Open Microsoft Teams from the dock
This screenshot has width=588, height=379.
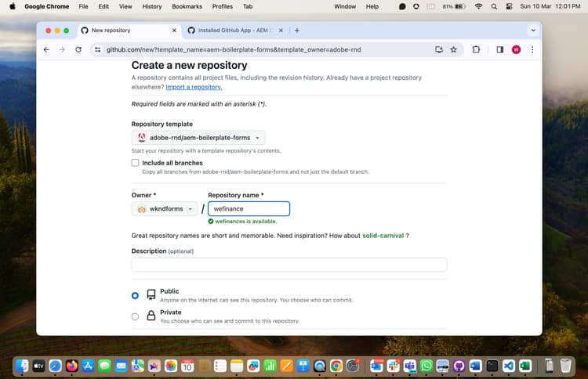coord(409,366)
